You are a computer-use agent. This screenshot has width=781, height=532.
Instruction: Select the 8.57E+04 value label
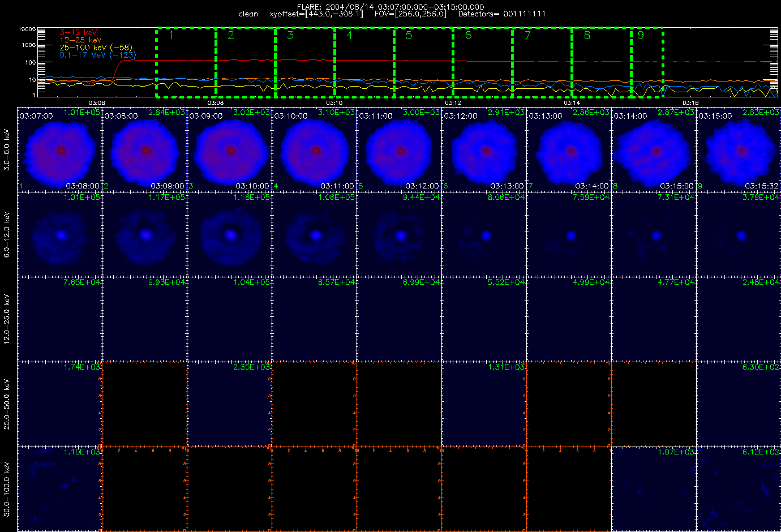(x=336, y=282)
